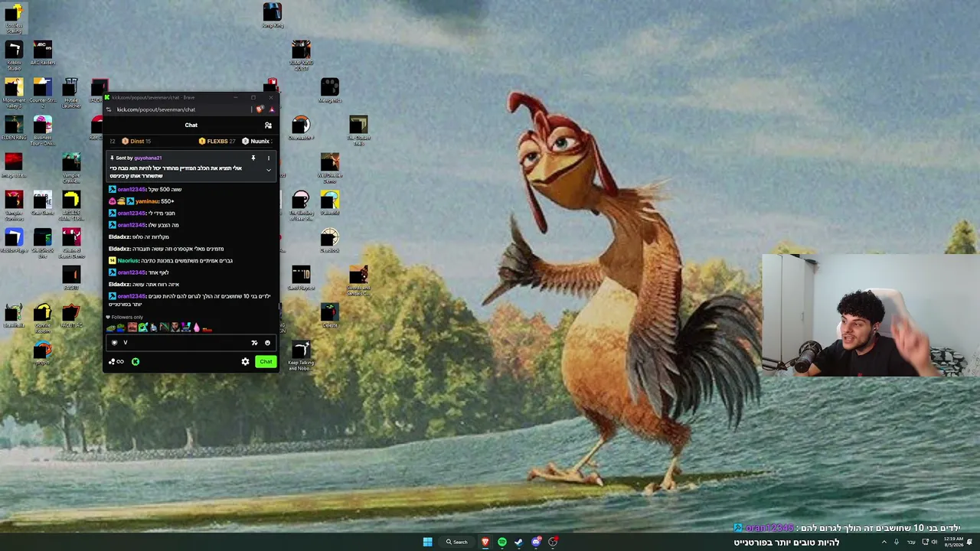Image resolution: width=980 pixels, height=551 pixels.
Task: Open guyohana21's profile from pinned message
Action: [148, 158]
